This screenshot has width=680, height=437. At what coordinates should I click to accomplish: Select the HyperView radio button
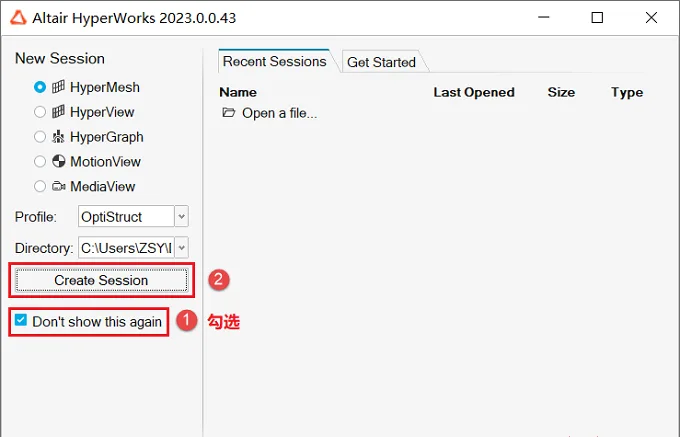click(x=40, y=112)
